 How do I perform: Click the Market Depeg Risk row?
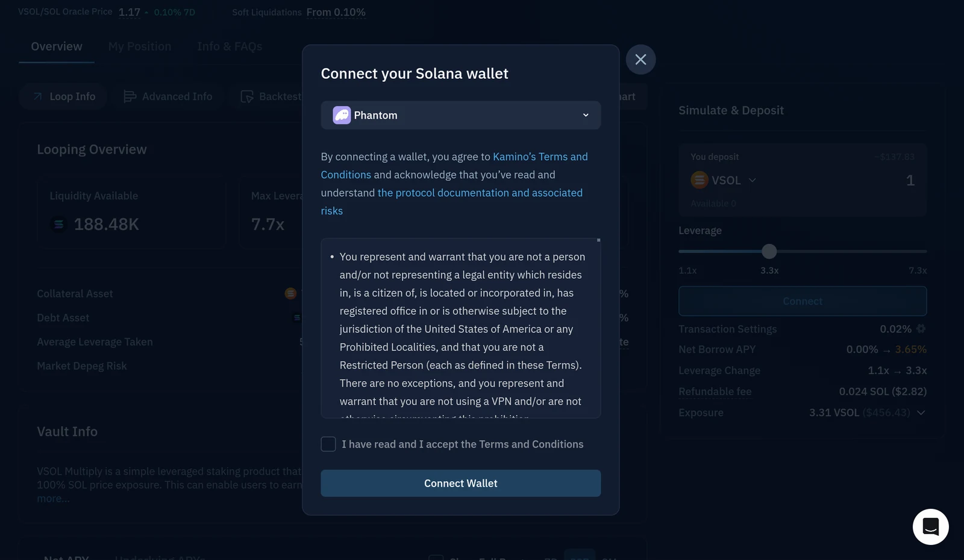(x=82, y=366)
